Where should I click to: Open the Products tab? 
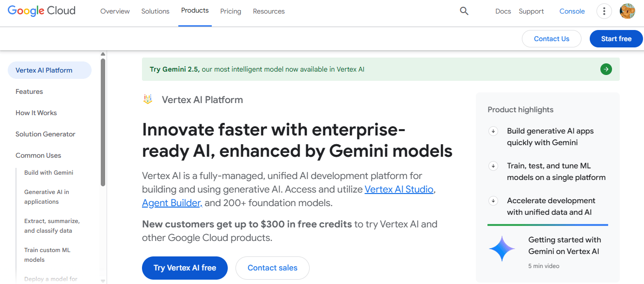coord(195,11)
